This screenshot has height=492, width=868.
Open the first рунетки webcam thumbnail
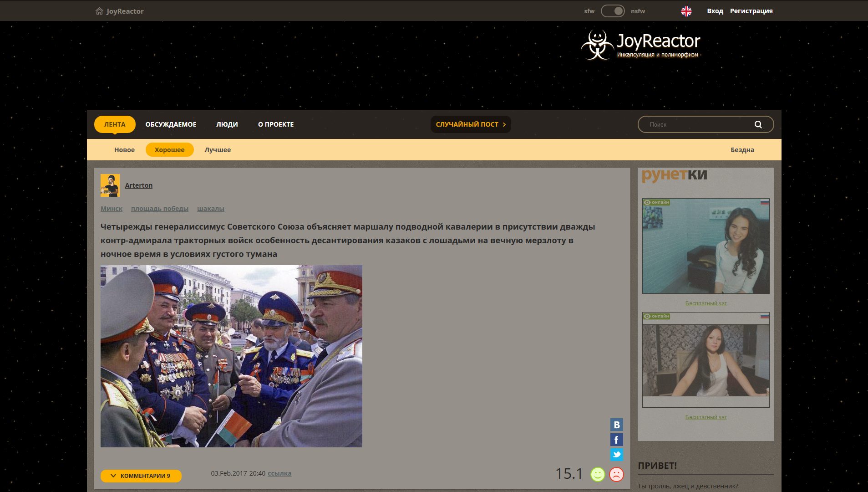(706, 246)
